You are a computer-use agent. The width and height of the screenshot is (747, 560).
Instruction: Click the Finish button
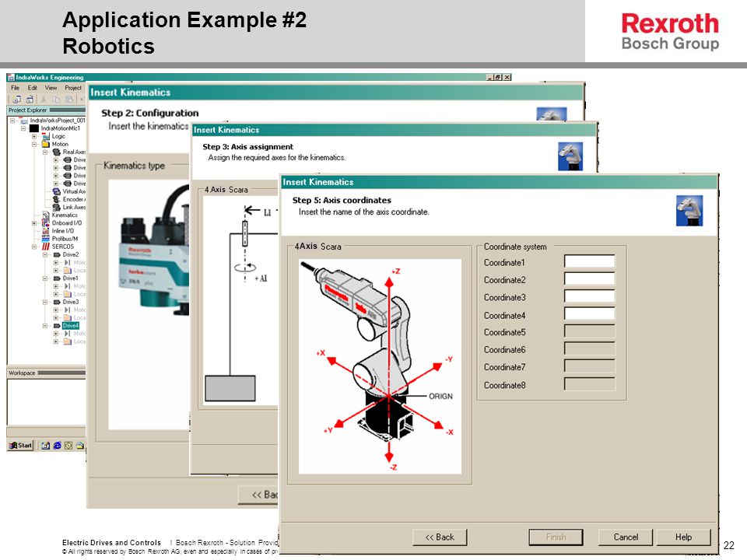click(556, 537)
